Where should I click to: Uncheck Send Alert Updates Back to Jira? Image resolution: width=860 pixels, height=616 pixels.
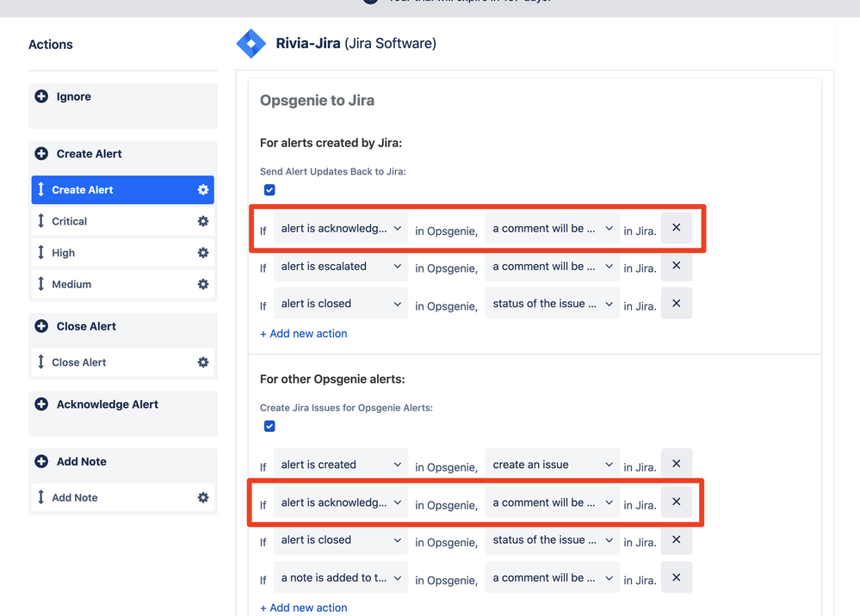click(x=269, y=189)
